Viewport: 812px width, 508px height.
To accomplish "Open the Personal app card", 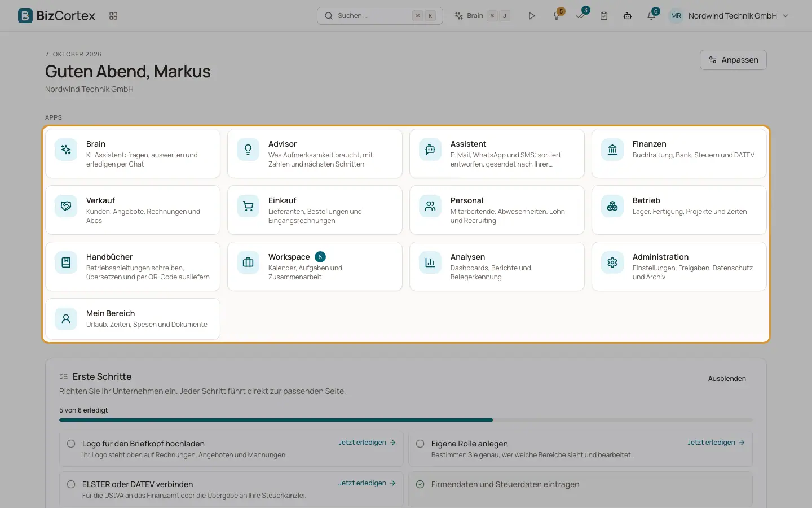I will click(x=497, y=210).
